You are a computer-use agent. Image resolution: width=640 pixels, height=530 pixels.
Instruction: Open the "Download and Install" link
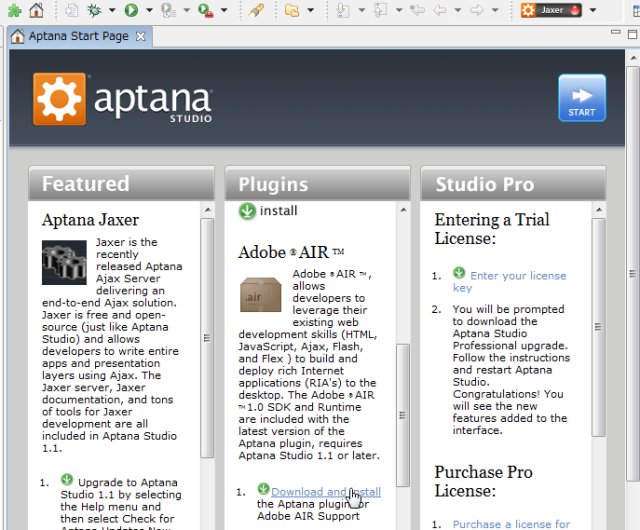(326, 492)
